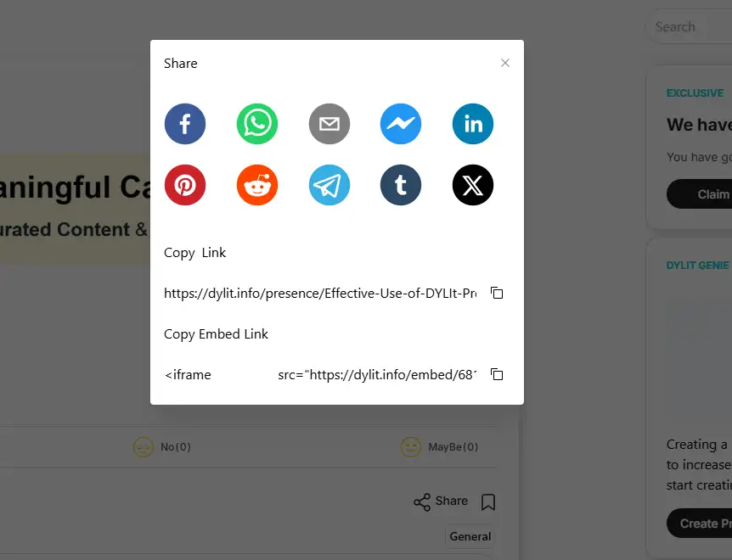Close the Share dialog
Viewport: 732px width, 560px height.
click(505, 63)
